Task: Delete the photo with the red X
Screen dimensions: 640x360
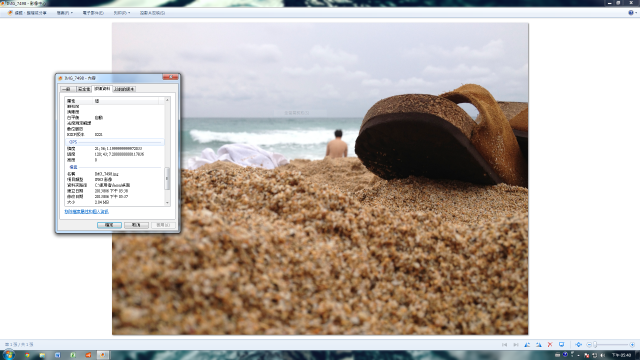Action: 550,344
